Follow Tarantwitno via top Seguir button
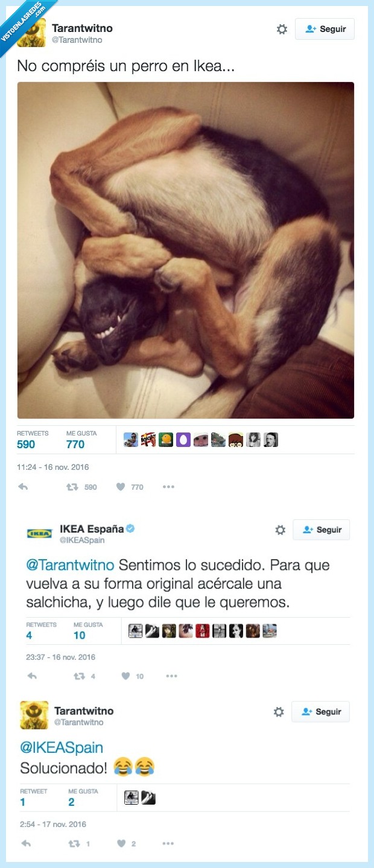Screen dimensions: 374x868 click(325, 29)
